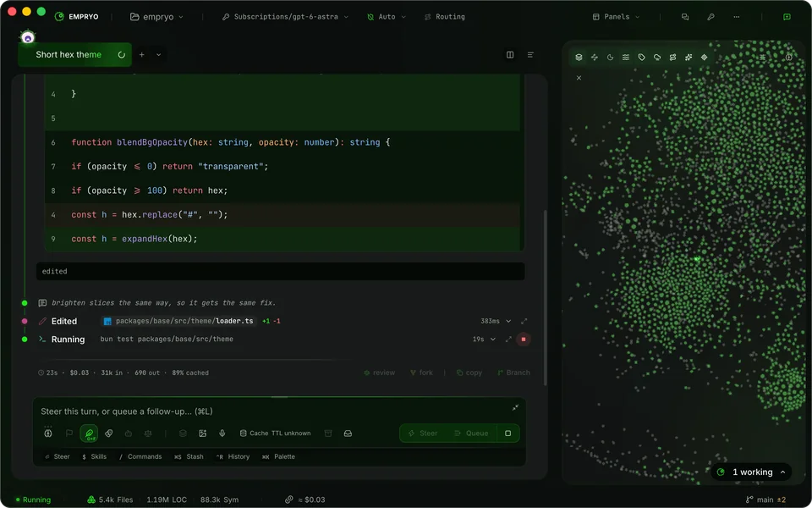Click the review action
The width and height of the screenshot is (812, 508).
click(x=379, y=373)
